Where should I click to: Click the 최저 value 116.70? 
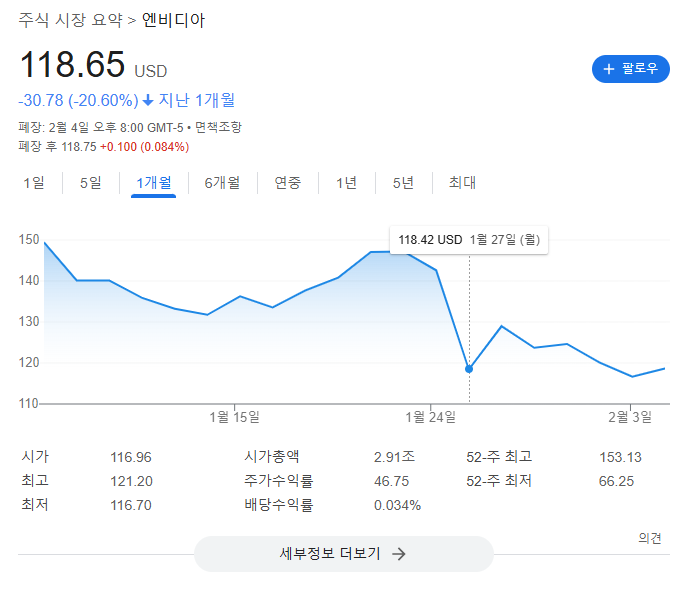coord(131,505)
